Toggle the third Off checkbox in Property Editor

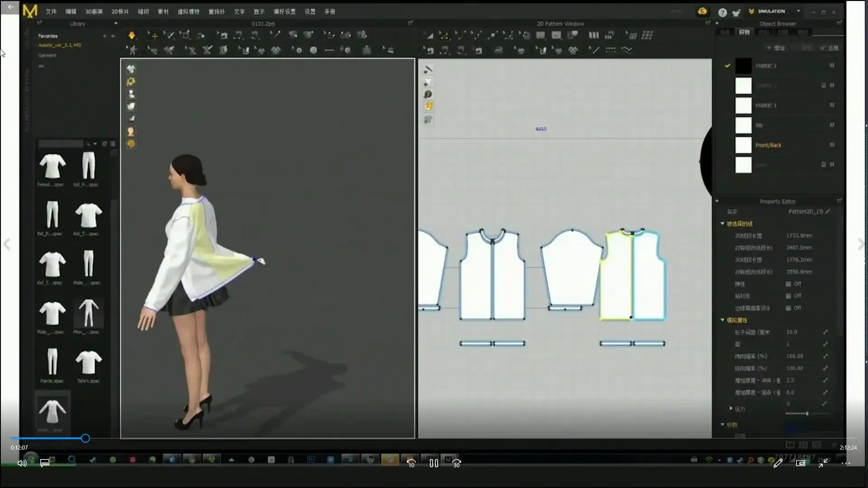tap(788, 308)
